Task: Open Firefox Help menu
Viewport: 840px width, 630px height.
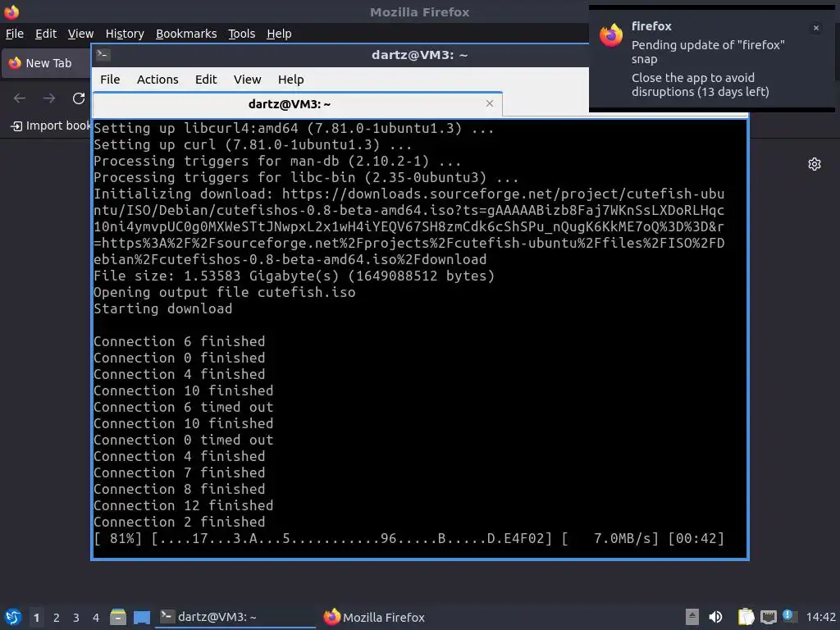Action: click(x=279, y=34)
